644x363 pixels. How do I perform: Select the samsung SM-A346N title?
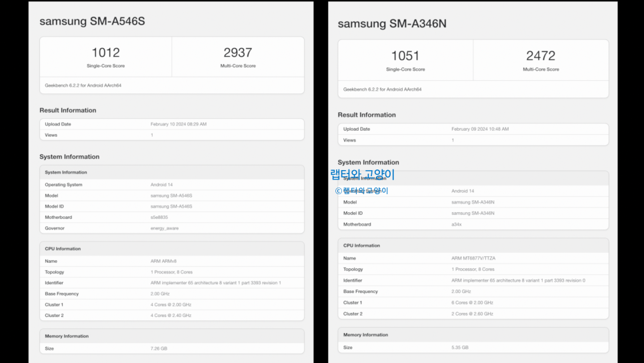click(392, 24)
